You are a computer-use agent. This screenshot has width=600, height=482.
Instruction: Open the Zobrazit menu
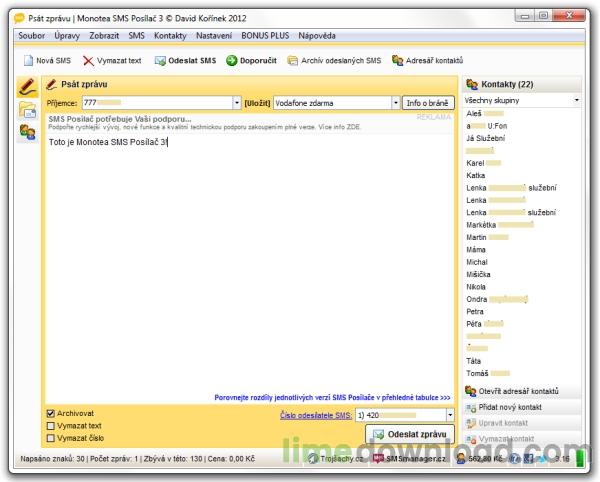[x=104, y=36]
